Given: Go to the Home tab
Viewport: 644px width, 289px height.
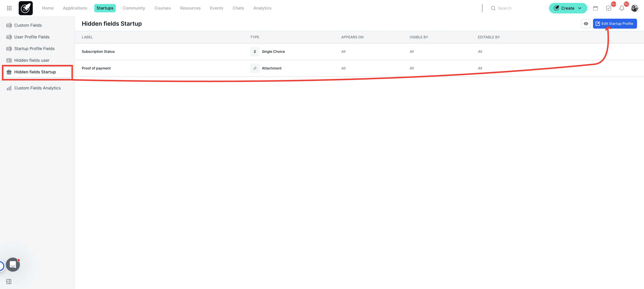Looking at the screenshot, I should click(x=48, y=8).
